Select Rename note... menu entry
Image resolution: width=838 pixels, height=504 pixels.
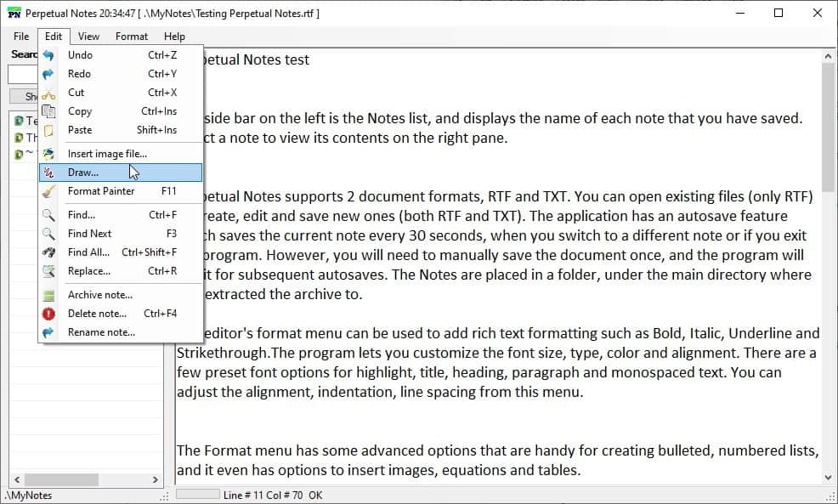click(x=101, y=332)
